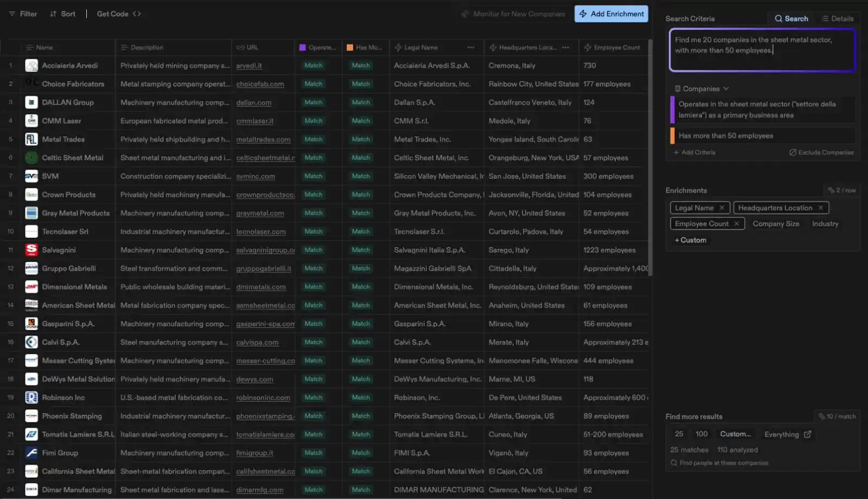This screenshot has height=499, width=868.
Task: Click Celtic Sheet Metal logo icon
Action: click(x=31, y=158)
